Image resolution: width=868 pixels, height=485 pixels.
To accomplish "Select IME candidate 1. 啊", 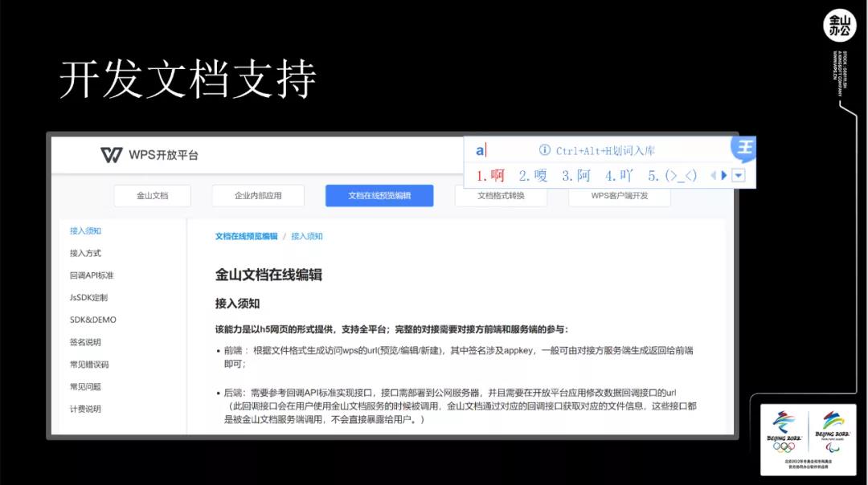I will click(490, 176).
